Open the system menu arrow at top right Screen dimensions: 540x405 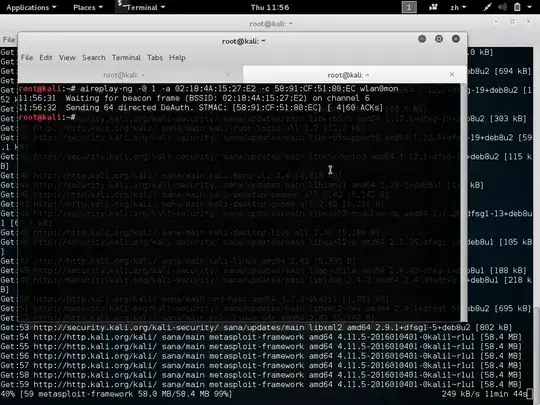pos(529,7)
